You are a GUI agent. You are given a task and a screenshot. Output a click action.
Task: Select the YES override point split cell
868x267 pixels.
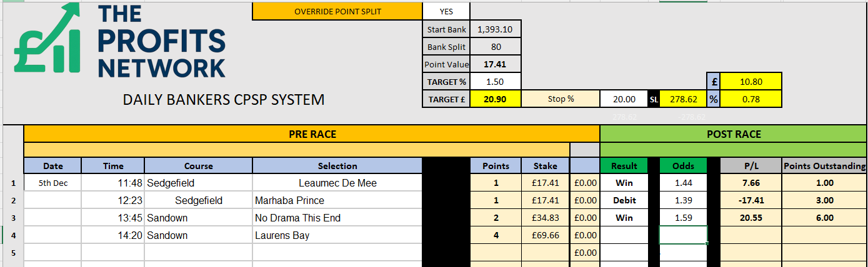tap(446, 11)
